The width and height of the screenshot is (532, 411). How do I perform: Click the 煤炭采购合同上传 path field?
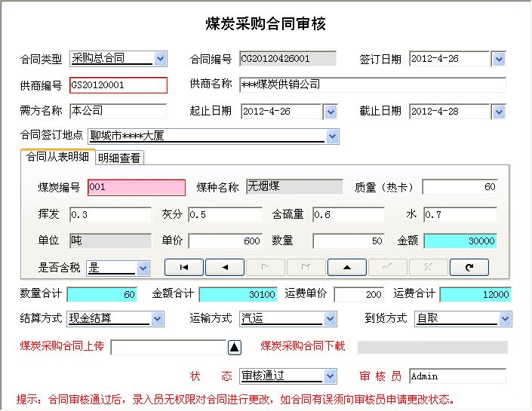[x=168, y=347]
